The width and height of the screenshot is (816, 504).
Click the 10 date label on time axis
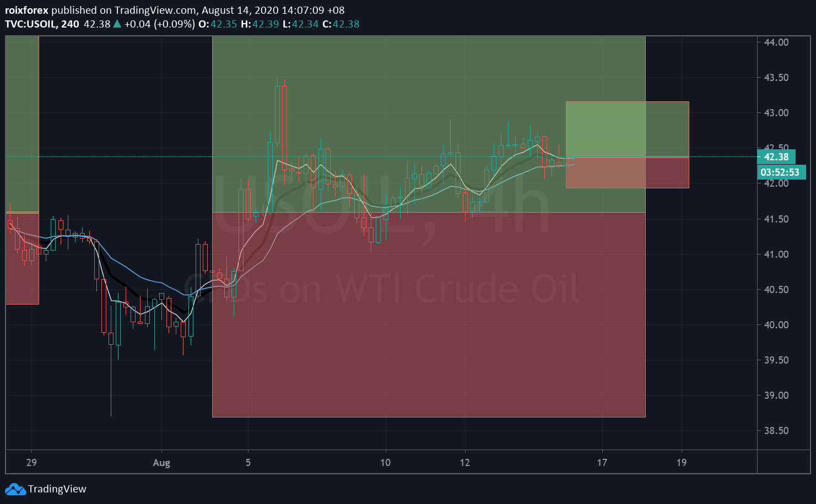pos(385,462)
